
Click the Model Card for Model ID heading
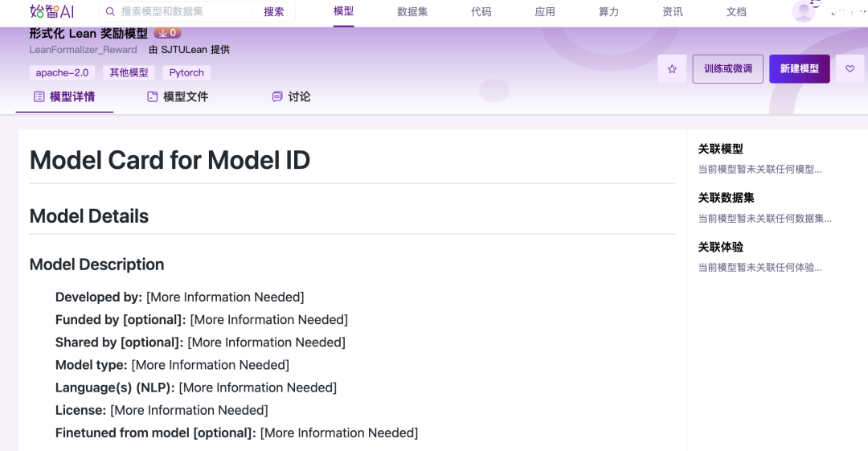click(170, 161)
